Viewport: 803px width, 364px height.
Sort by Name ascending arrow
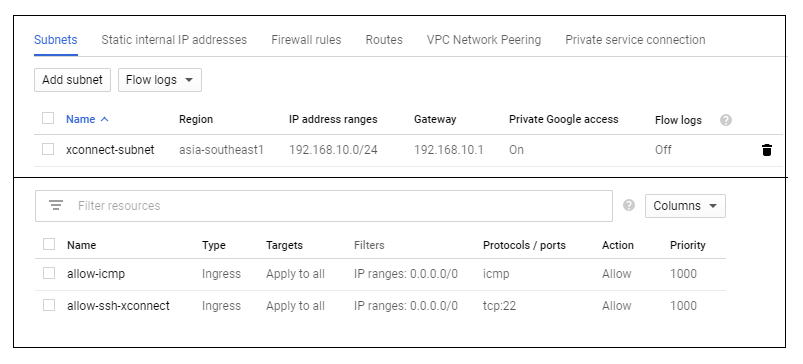click(104, 119)
